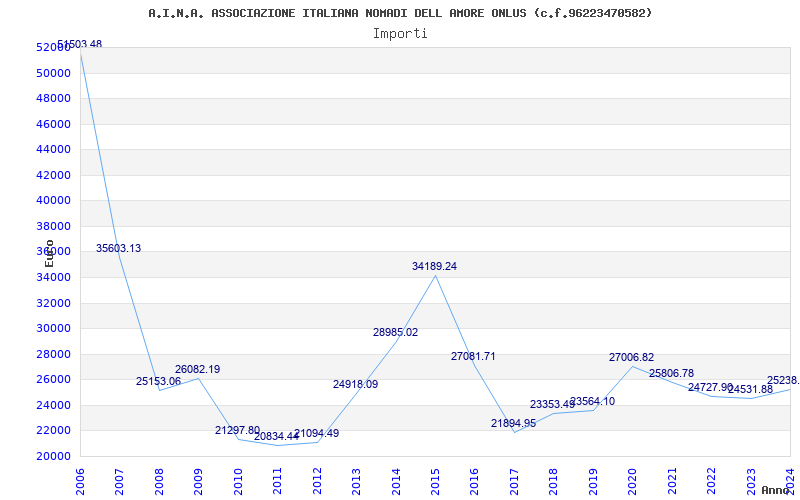
Task: Click the 'Euro' y-axis title
Action: pos(49,254)
